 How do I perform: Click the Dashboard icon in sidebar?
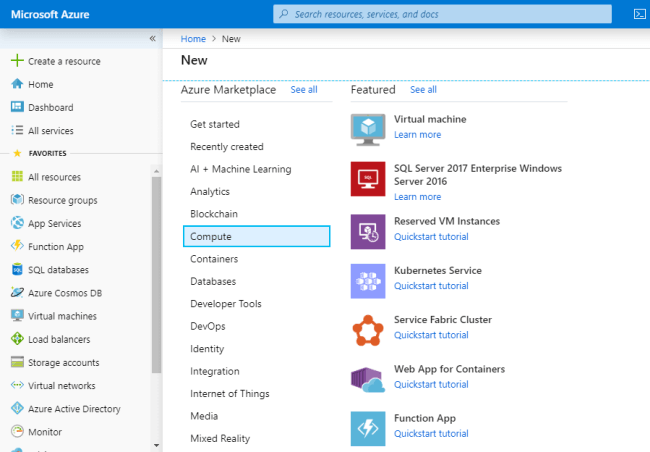click(x=17, y=107)
